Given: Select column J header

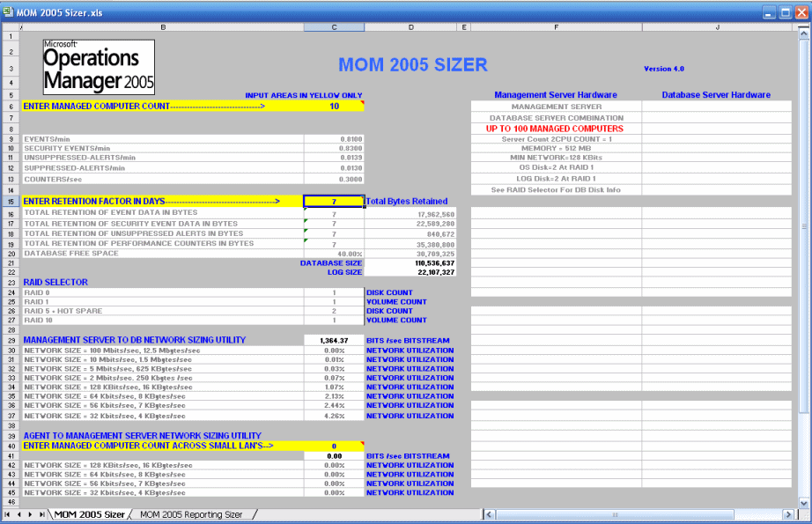Looking at the screenshot, I should pyautogui.click(x=717, y=27).
